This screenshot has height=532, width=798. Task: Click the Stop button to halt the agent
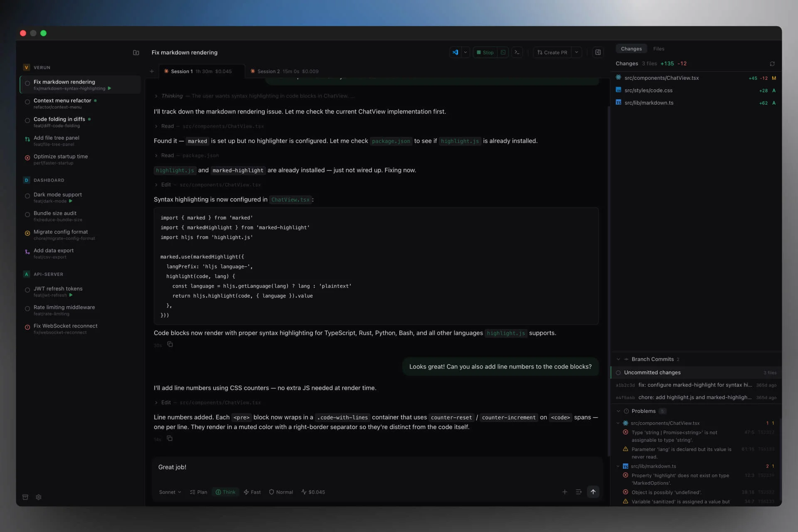point(485,52)
